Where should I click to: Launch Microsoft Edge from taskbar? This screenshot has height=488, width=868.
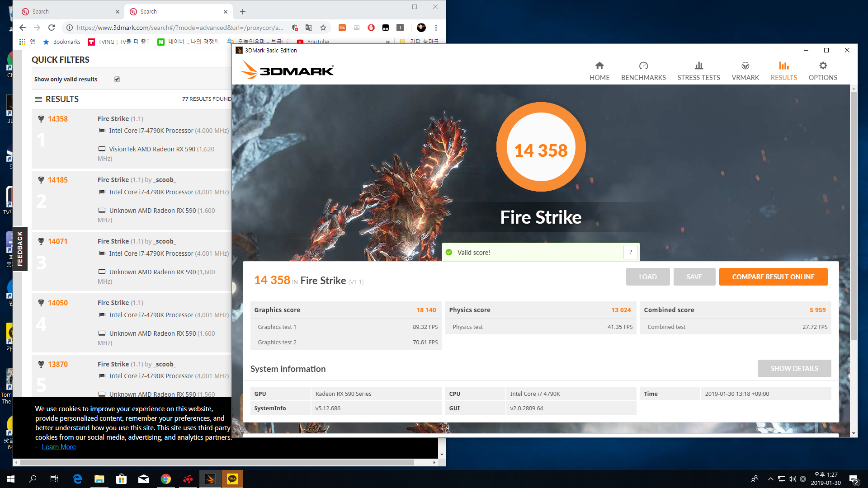[x=77, y=479]
